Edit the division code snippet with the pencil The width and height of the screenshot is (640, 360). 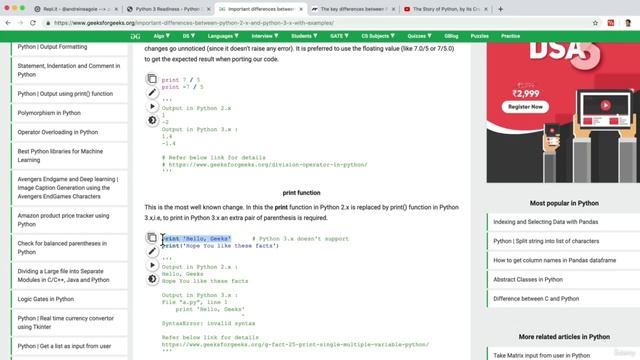(x=152, y=93)
